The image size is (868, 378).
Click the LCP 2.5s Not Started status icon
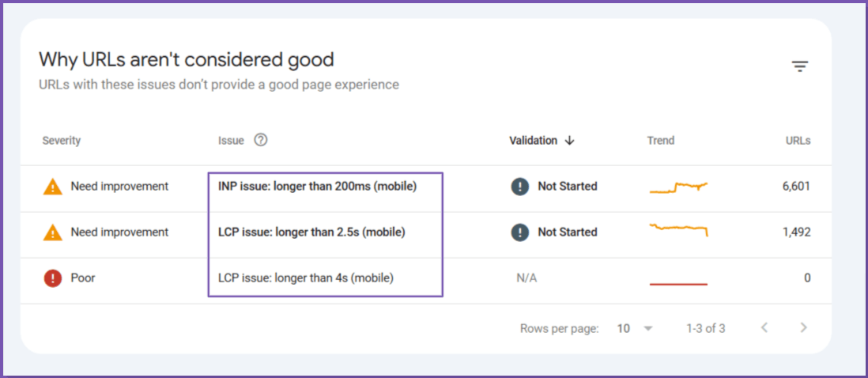(x=519, y=232)
